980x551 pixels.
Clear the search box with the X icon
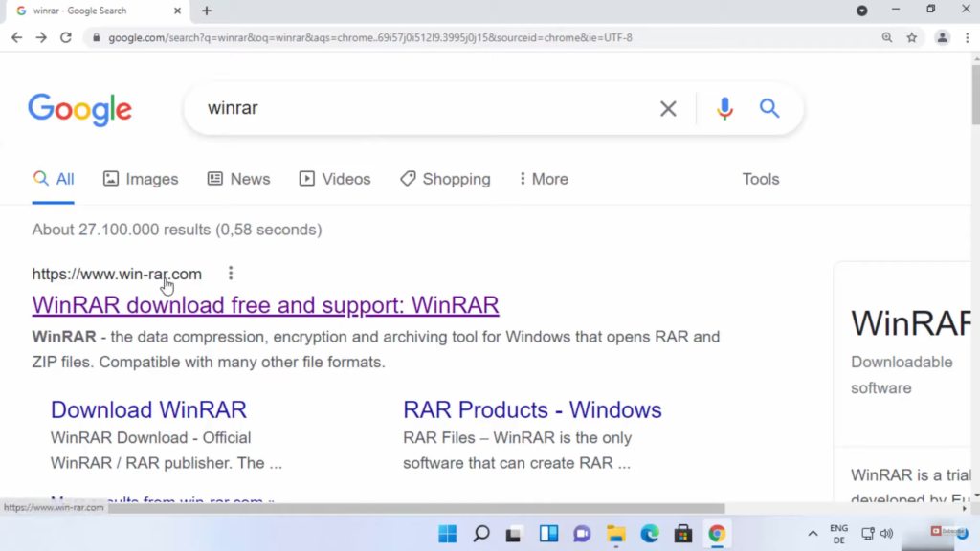coord(668,109)
